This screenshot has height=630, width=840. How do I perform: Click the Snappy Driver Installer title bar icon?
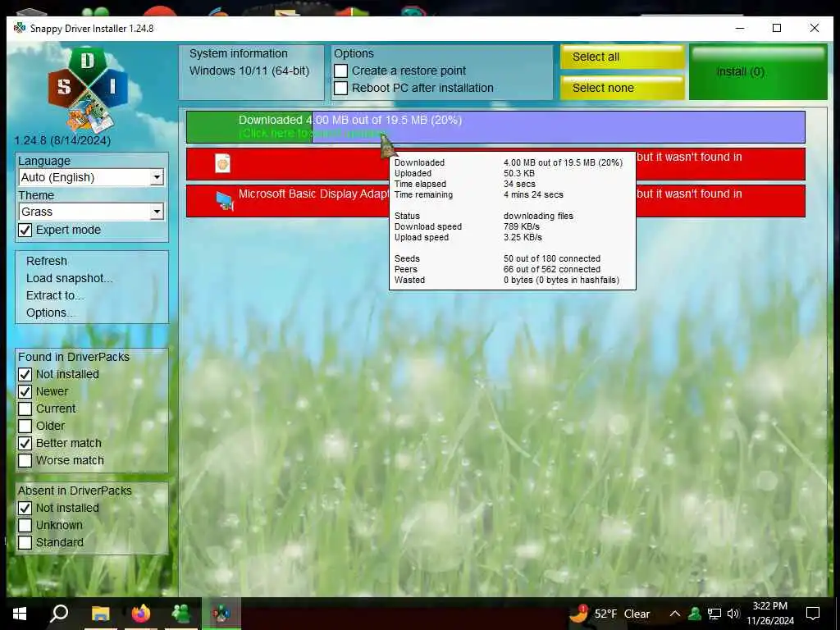[20, 28]
